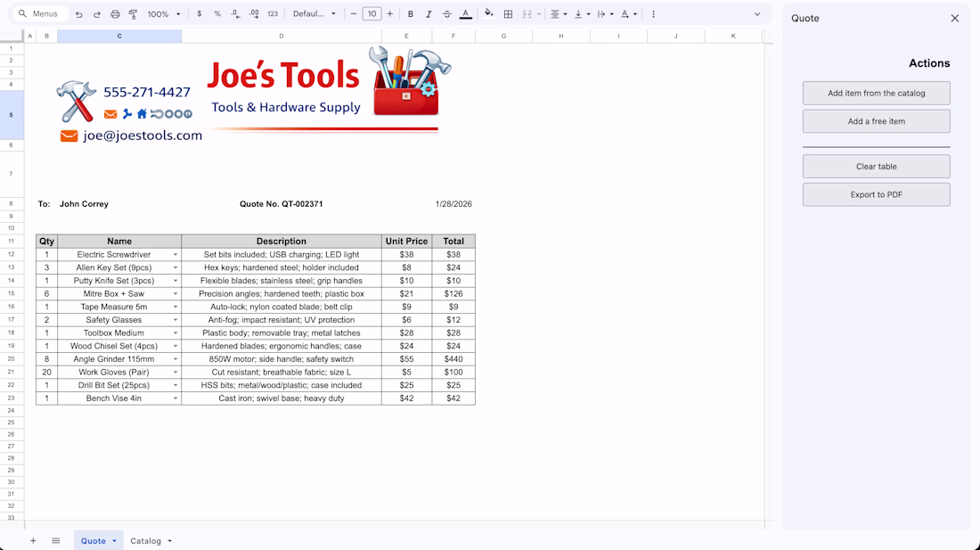This screenshot has width=980, height=550.
Task: Select date cell "1/28/2026"
Action: tap(453, 204)
